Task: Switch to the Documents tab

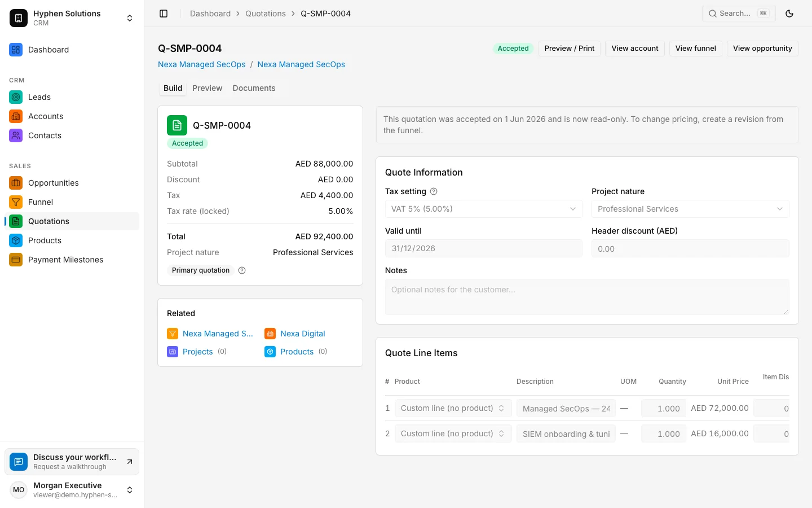Action: (x=254, y=88)
